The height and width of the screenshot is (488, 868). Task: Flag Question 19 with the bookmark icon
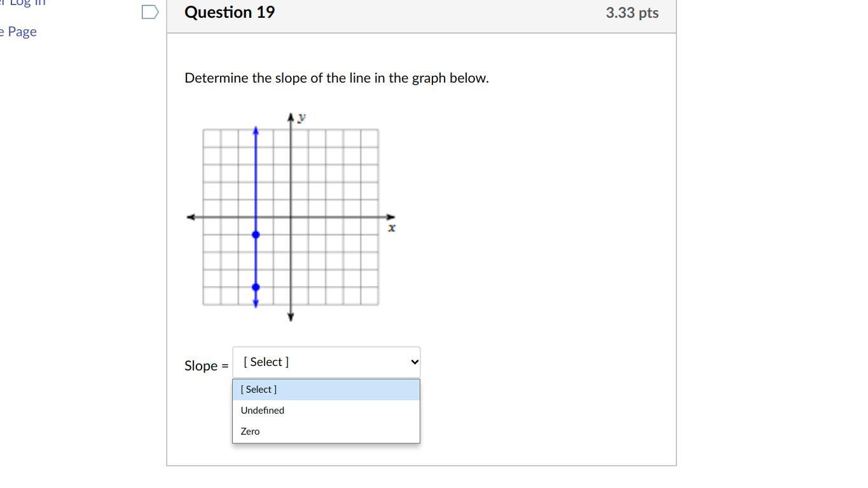click(150, 12)
